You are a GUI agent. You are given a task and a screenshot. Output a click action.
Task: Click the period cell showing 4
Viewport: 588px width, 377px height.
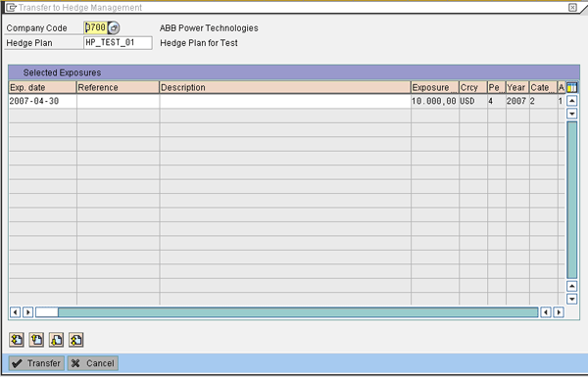[x=497, y=101]
